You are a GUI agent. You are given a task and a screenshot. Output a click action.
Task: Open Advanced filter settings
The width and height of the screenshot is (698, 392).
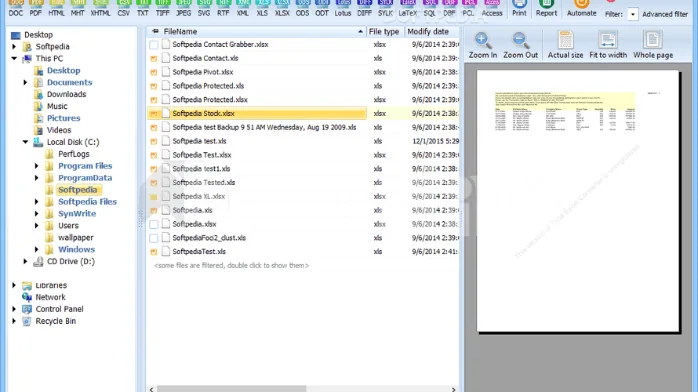tap(665, 14)
